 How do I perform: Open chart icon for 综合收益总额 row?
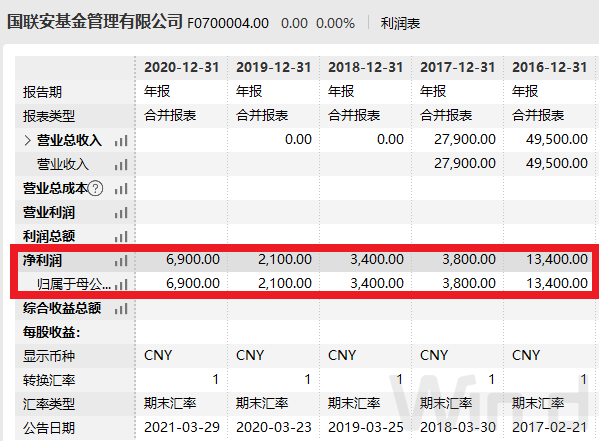point(121,308)
